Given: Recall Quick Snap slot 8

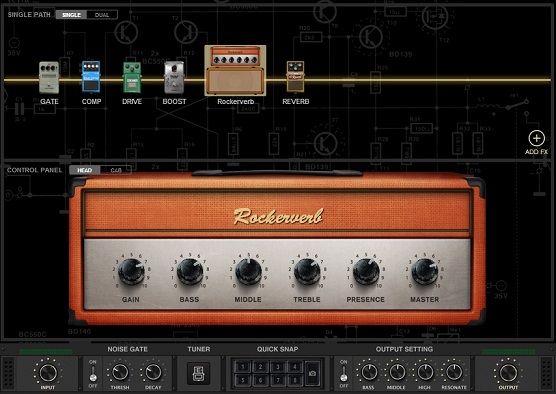Looking at the screenshot, I should pyautogui.click(x=295, y=380).
